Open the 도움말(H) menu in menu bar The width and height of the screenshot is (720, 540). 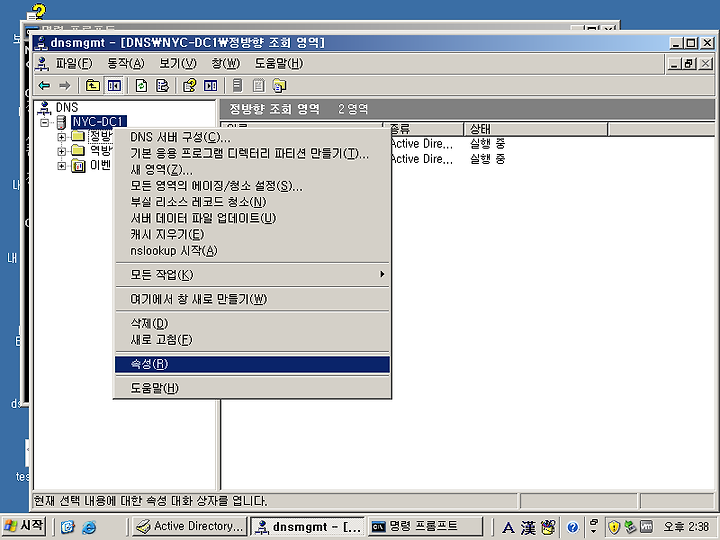[x=279, y=63]
